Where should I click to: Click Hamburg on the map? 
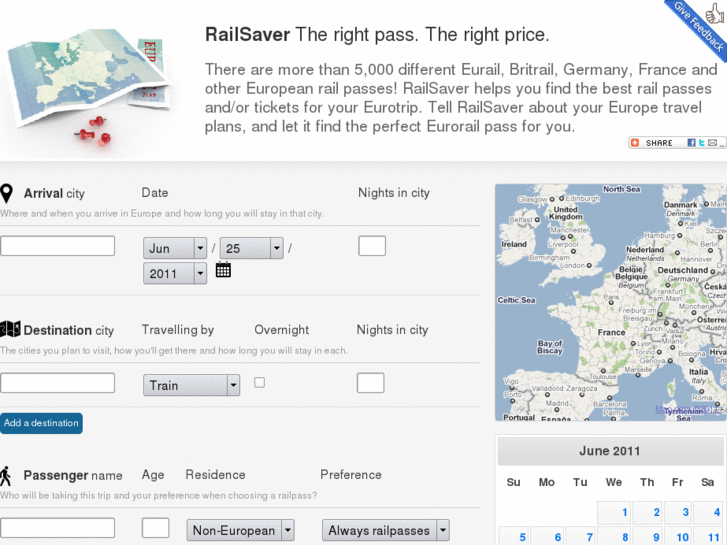pyautogui.click(x=663, y=236)
